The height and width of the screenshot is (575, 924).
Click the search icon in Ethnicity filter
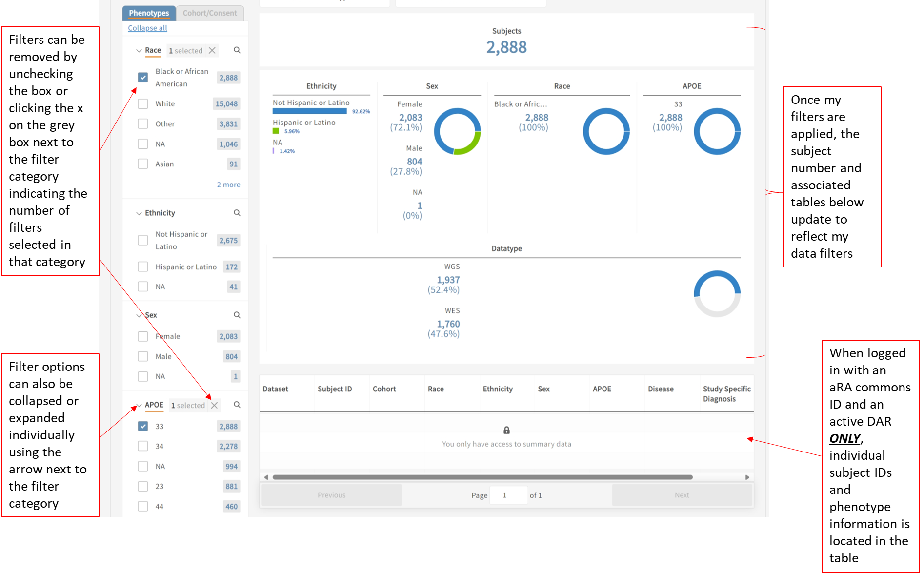click(x=237, y=213)
